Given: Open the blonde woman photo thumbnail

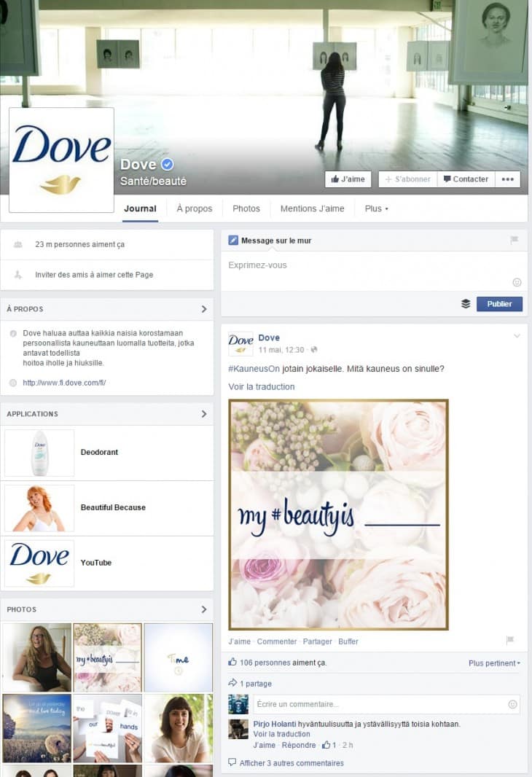Looking at the screenshot, I should 37,657.
